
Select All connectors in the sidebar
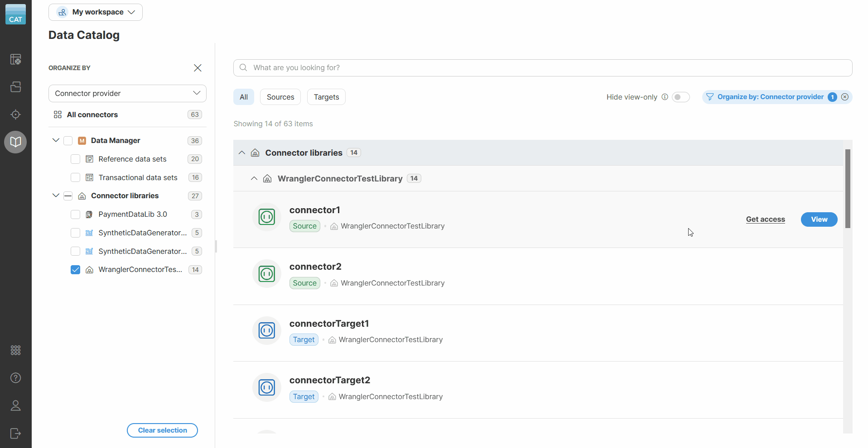point(92,114)
